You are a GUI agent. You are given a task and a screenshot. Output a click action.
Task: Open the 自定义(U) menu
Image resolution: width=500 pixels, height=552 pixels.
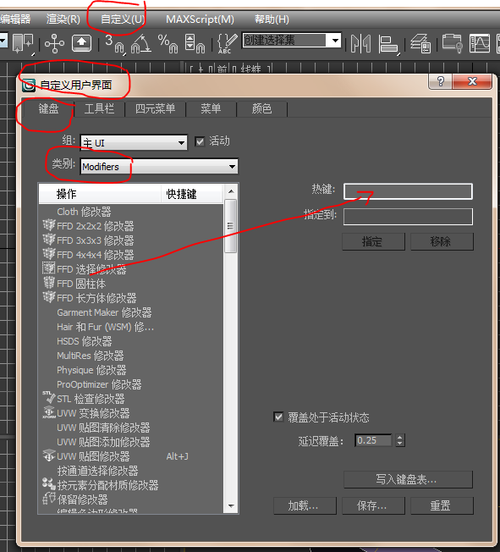pyautogui.click(x=122, y=19)
